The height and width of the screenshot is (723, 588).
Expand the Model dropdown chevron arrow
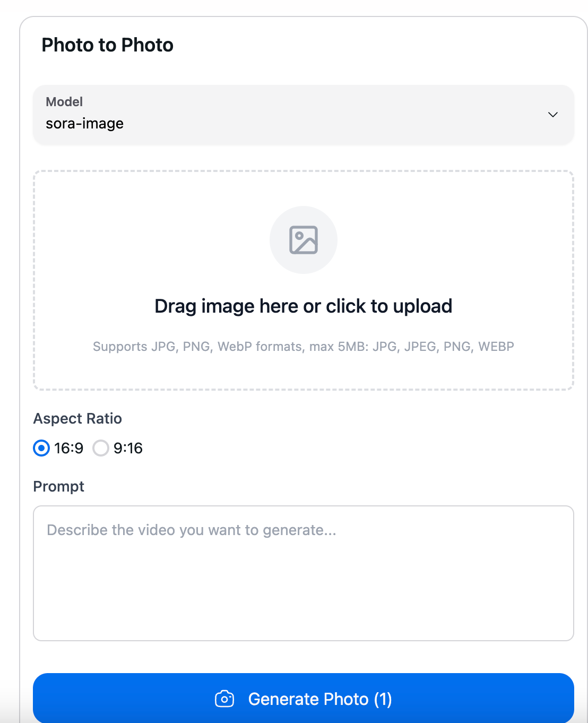click(552, 115)
